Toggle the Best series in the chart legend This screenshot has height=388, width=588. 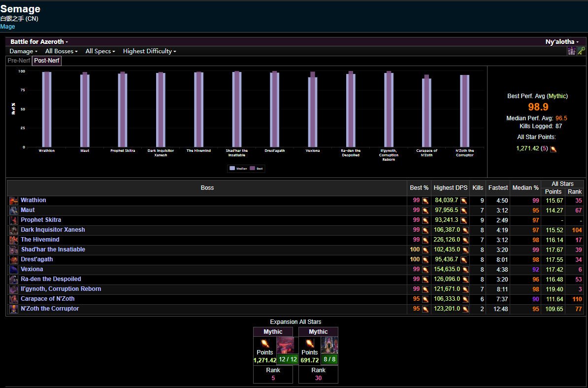(x=261, y=168)
